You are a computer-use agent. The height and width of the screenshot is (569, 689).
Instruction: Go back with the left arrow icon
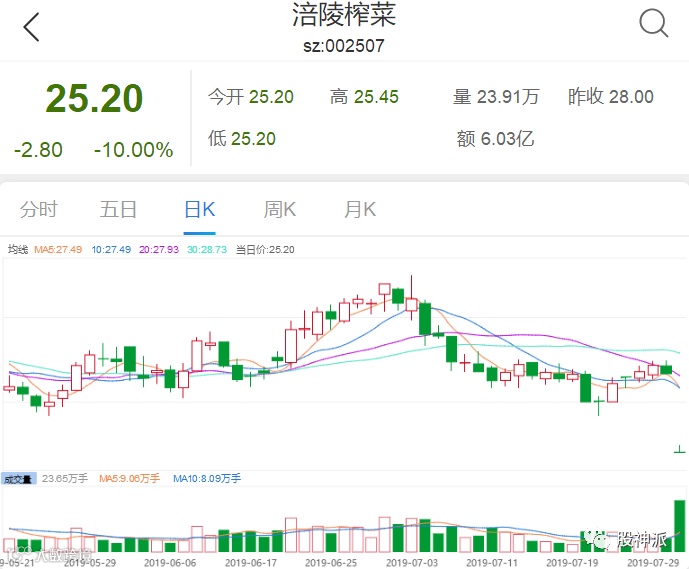click(31, 27)
